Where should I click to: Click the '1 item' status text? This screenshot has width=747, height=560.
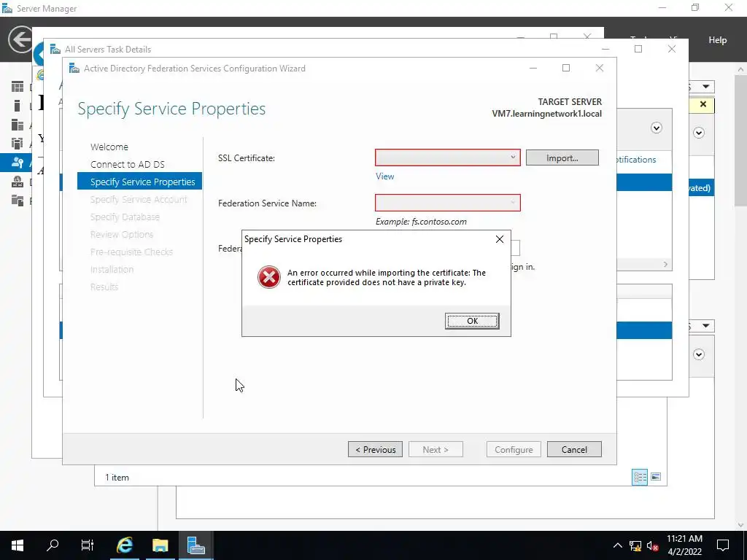[117, 477]
